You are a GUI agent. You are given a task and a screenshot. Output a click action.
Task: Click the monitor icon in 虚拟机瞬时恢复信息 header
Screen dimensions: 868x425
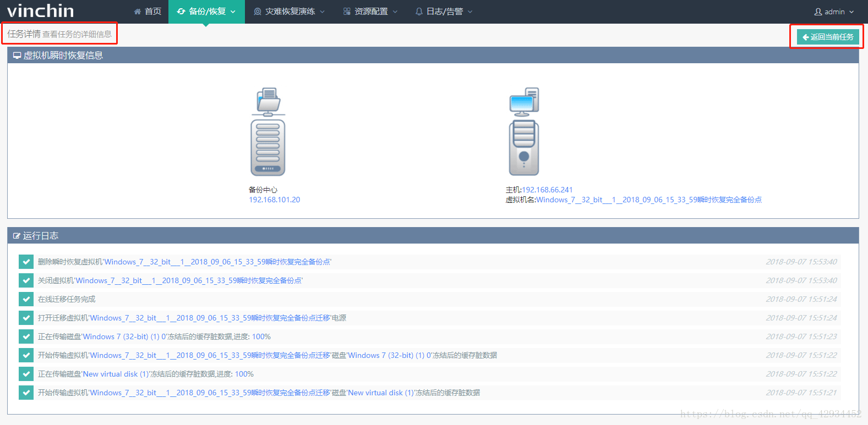(x=17, y=56)
